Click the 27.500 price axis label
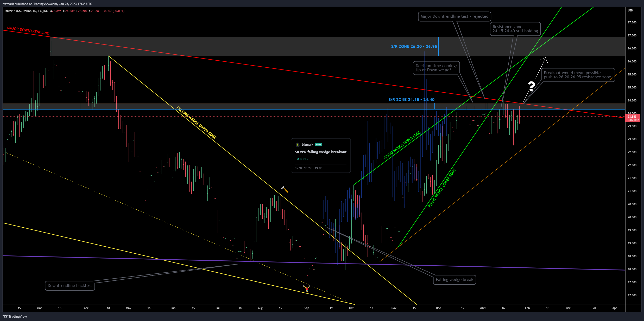This screenshot has width=644, height=321. (632, 22)
